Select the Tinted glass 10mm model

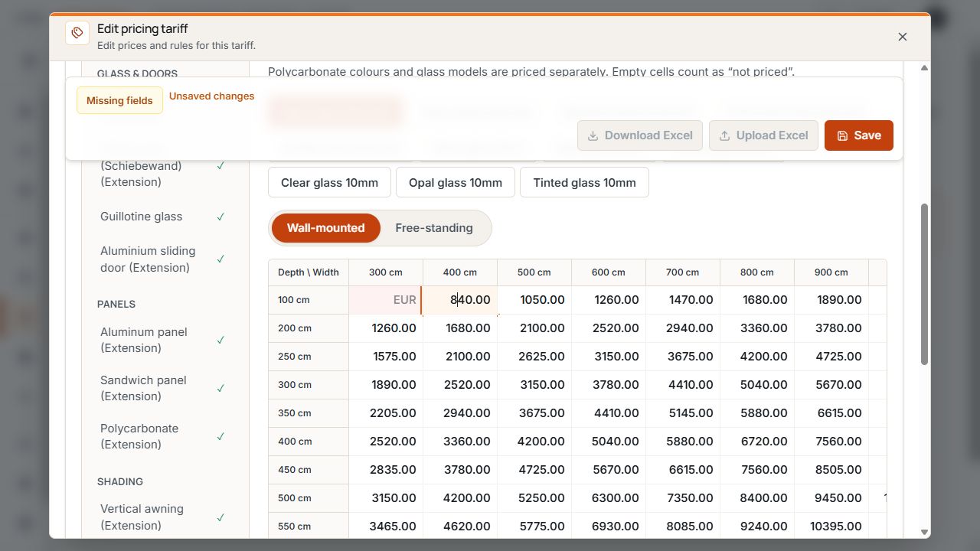click(584, 182)
